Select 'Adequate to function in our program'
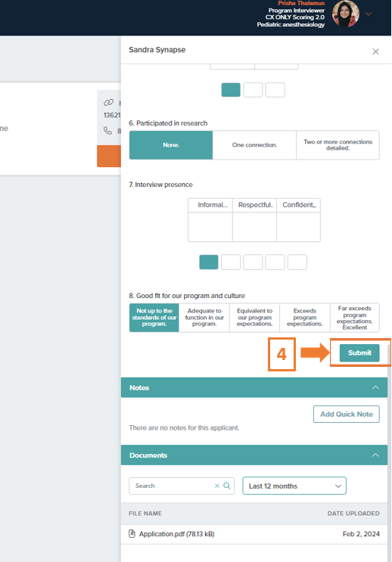Screen dimensions: 392x562 point(204,318)
